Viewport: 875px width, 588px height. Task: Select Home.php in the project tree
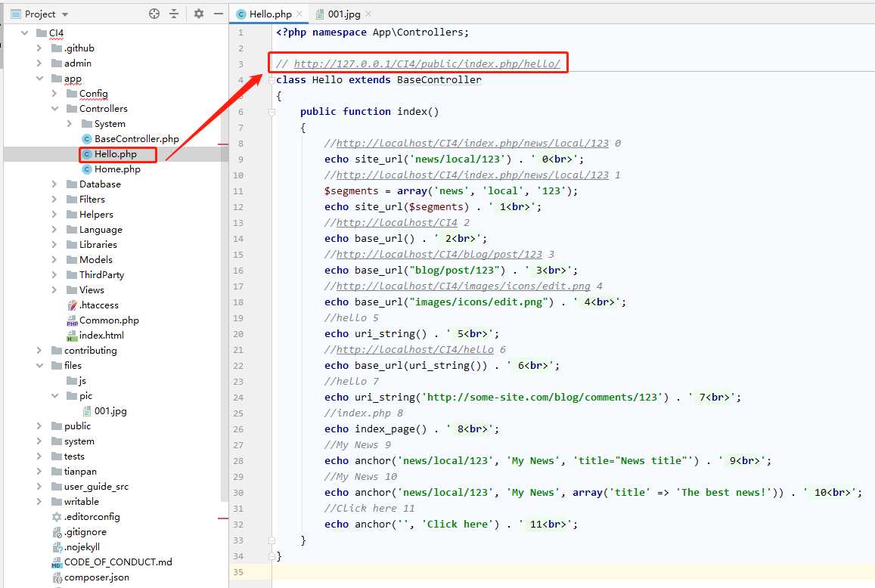click(x=117, y=169)
